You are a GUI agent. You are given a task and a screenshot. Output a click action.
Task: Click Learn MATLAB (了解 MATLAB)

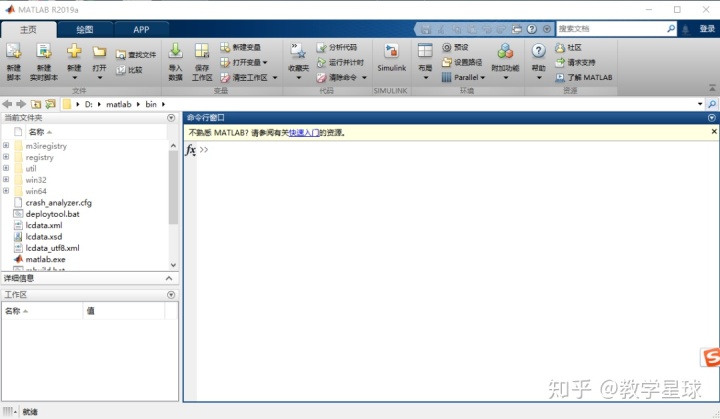point(584,78)
